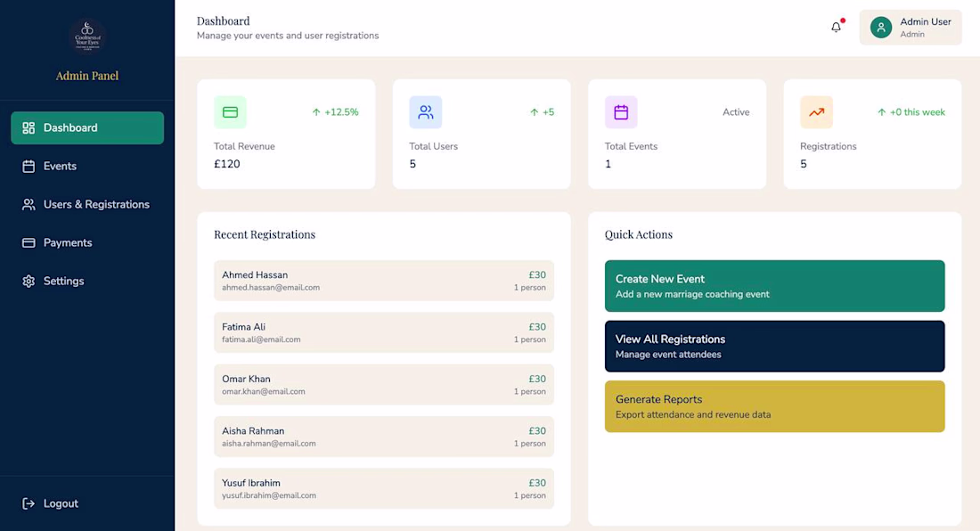Select Yusuf Ibrahim's registration row
Viewport: 980px width, 531px height.
[x=383, y=488]
